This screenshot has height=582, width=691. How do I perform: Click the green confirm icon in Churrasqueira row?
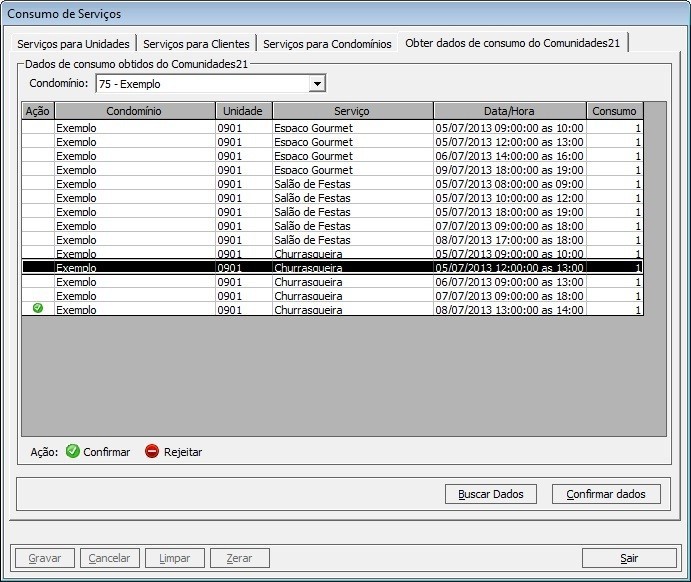(38, 308)
